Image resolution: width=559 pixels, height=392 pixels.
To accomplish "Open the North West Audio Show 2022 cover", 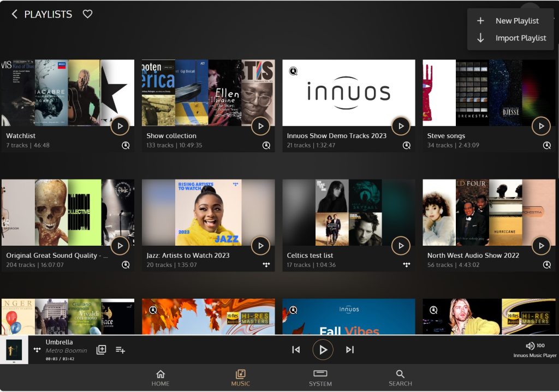I will tap(489, 212).
